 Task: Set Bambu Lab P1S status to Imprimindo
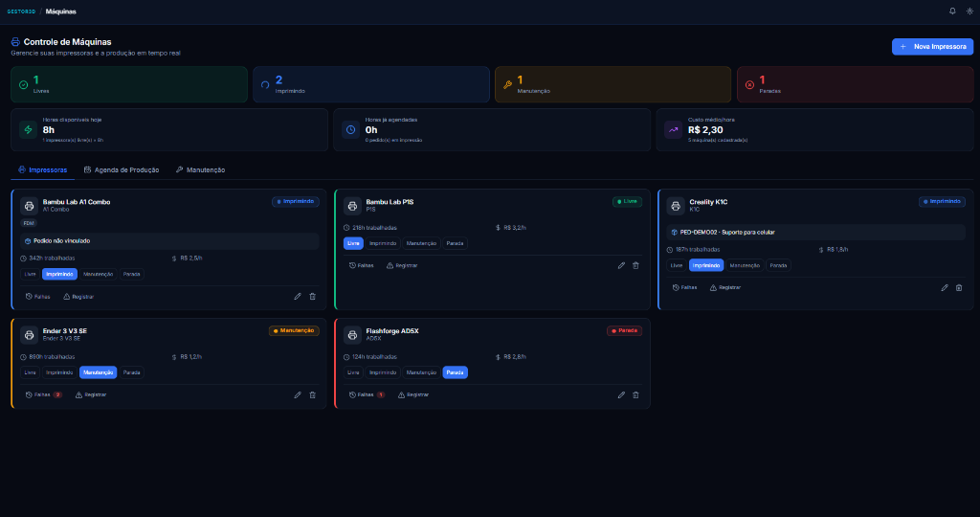[383, 243]
